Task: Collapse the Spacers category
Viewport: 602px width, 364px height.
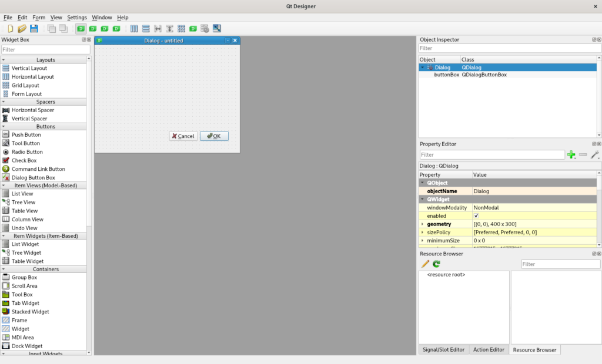Action: 4,102
